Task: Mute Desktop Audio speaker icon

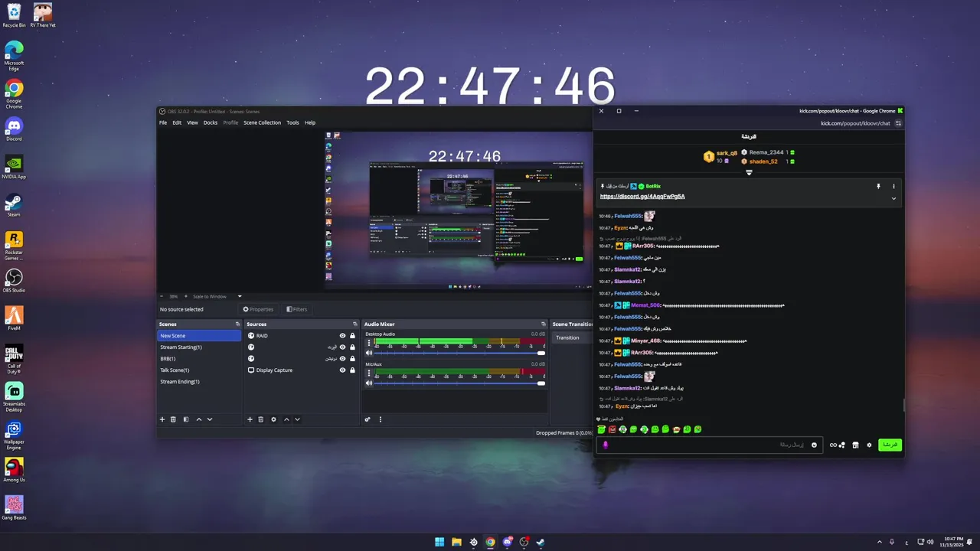Action: point(369,353)
